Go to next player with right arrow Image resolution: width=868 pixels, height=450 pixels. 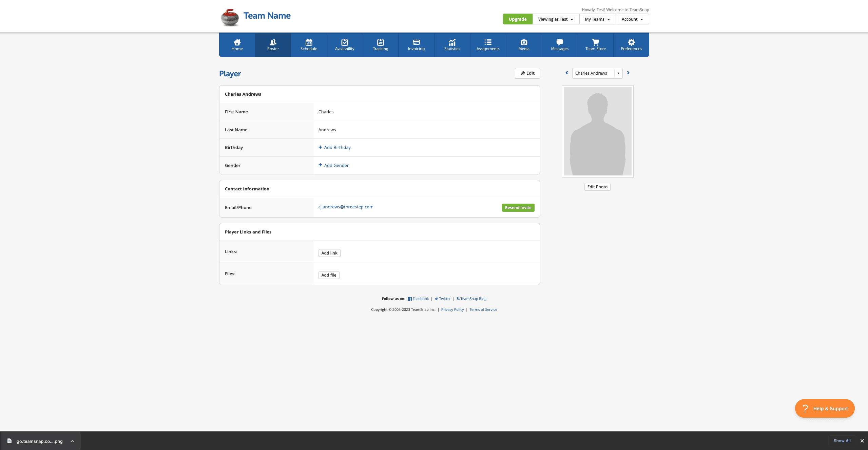(x=628, y=73)
